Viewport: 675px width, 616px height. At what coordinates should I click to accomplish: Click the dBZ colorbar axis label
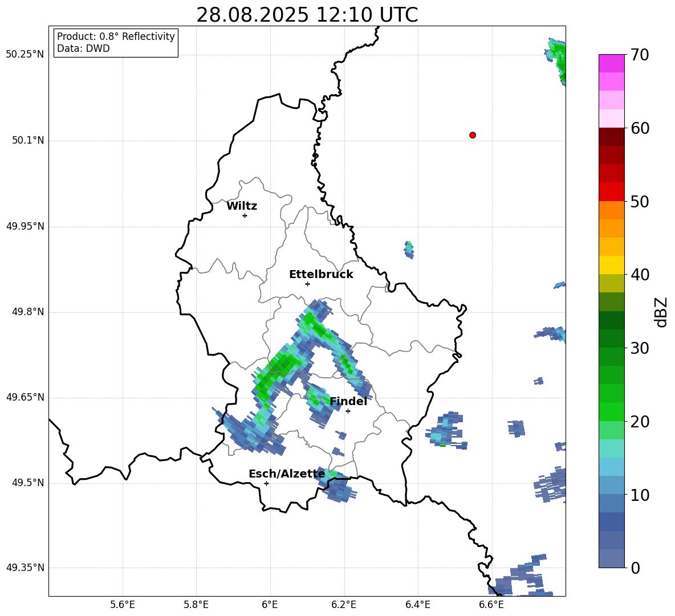(661, 312)
